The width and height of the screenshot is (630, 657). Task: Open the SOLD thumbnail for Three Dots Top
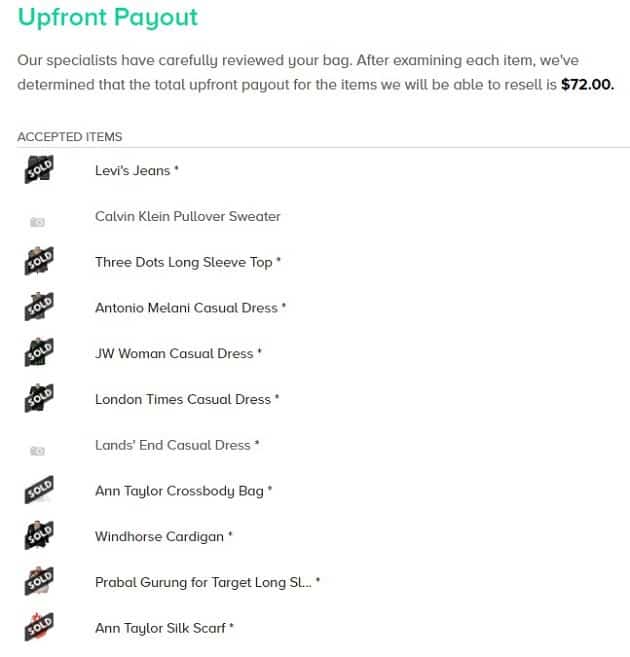click(39, 261)
